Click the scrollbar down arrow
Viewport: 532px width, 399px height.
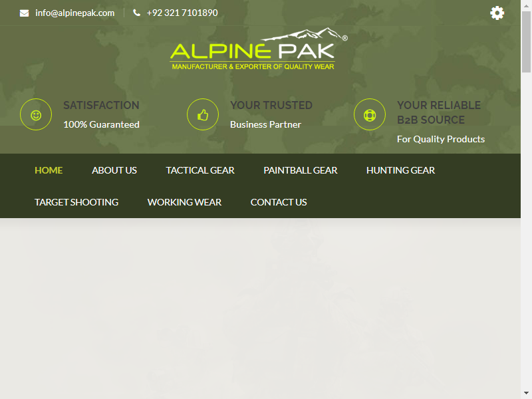point(526,394)
